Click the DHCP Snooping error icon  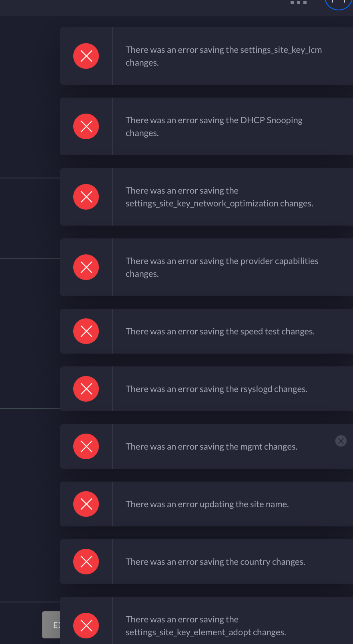pyautogui.click(x=86, y=126)
